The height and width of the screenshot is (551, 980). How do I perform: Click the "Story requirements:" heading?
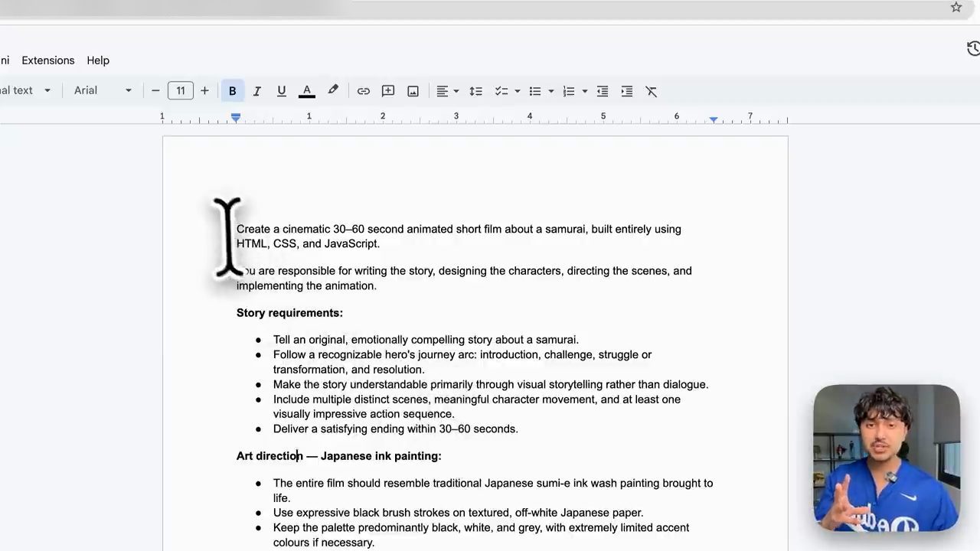(x=289, y=313)
